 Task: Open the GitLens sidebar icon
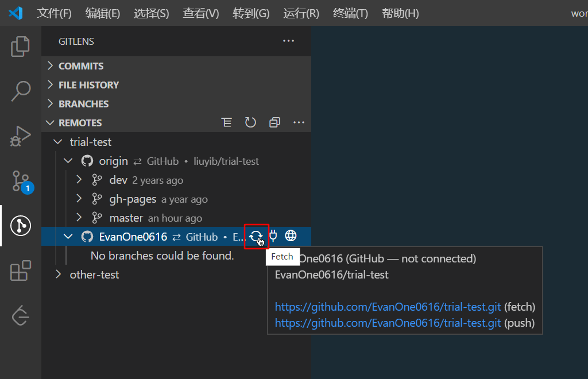click(x=21, y=226)
